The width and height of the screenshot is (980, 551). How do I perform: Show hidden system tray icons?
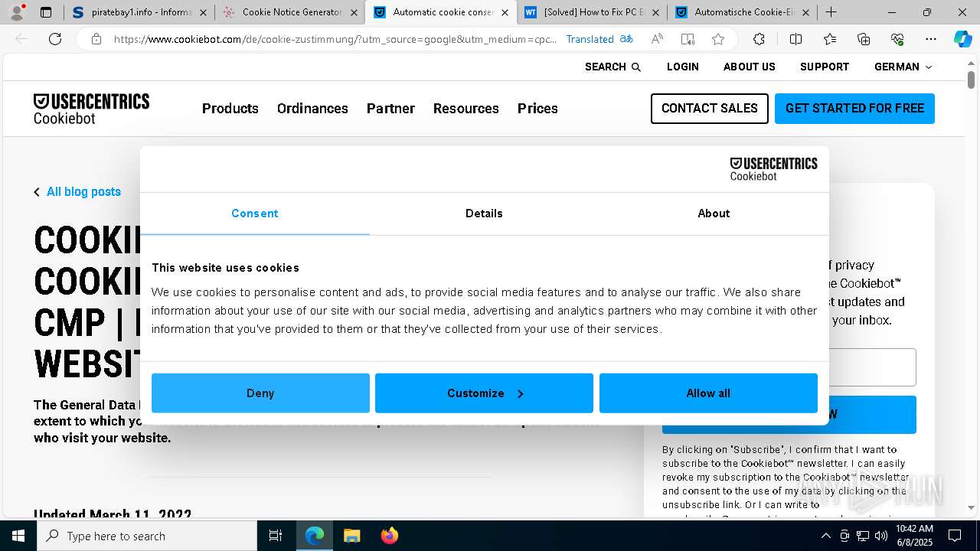point(825,536)
